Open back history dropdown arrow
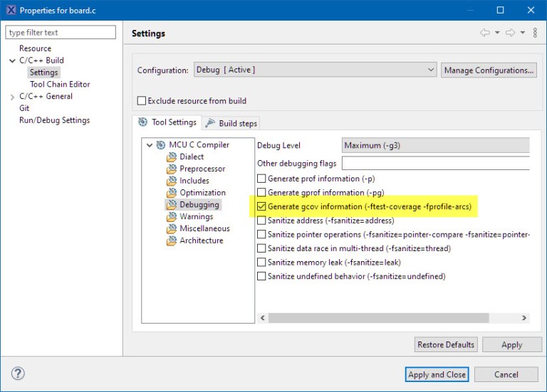This screenshot has width=547, height=392. click(497, 33)
